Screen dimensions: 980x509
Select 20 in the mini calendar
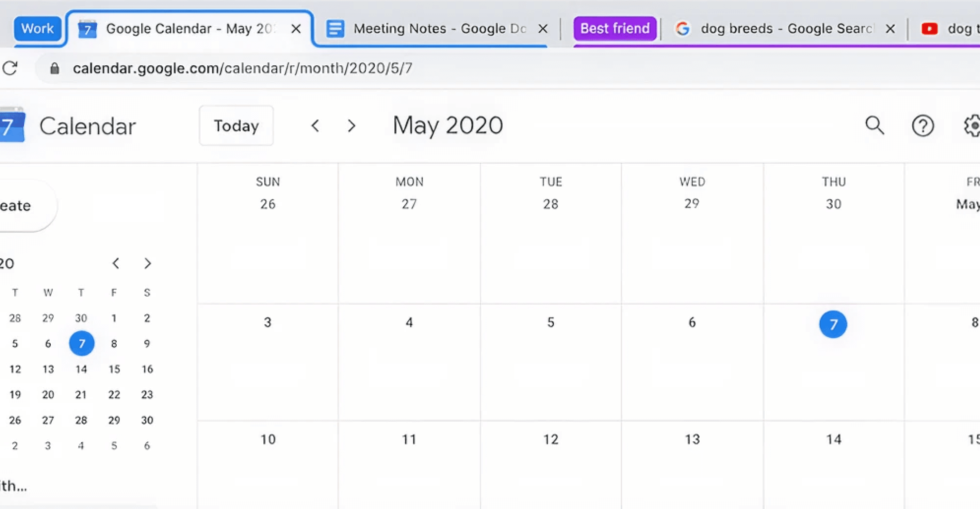pos(48,394)
